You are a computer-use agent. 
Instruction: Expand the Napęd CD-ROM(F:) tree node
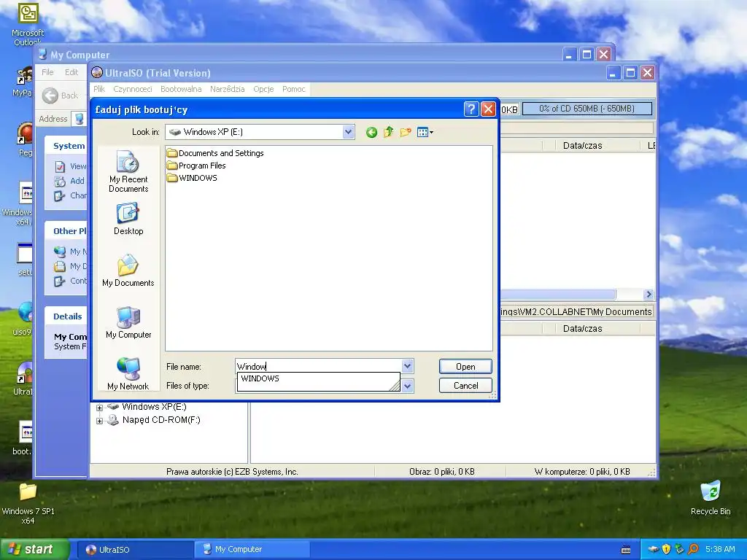click(x=99, y=421)
